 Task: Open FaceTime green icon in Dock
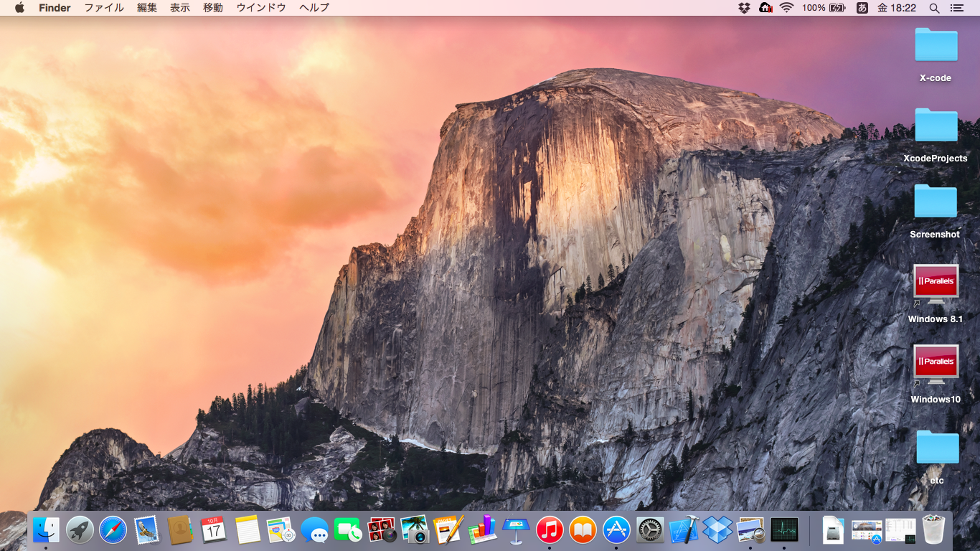click(x=348, y=530)
